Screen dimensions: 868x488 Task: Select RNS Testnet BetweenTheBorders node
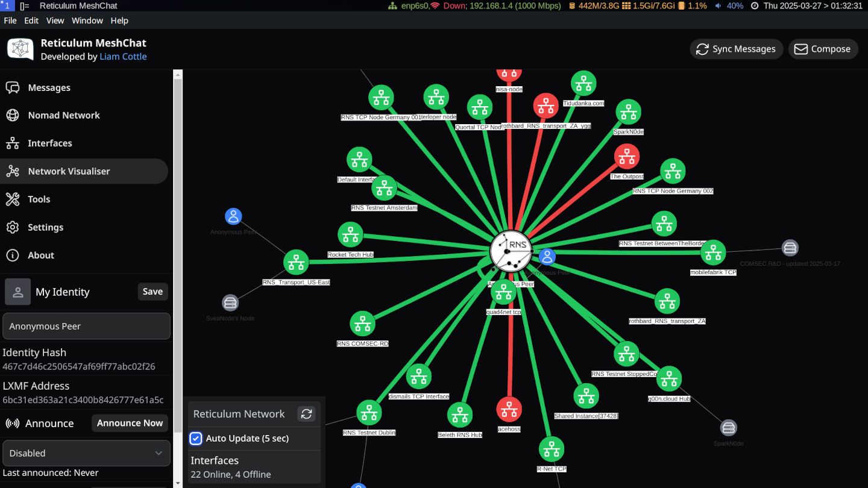(x=664, y=224)
